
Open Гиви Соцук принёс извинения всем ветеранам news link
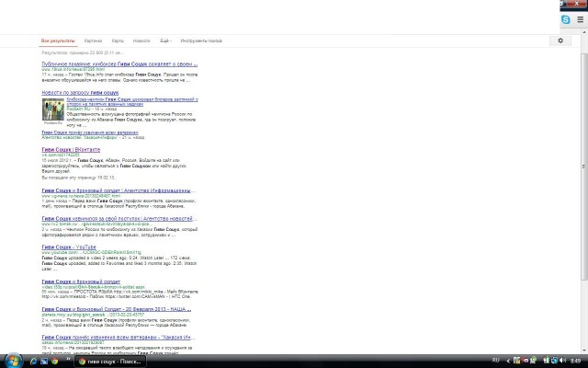coord(90,132)
